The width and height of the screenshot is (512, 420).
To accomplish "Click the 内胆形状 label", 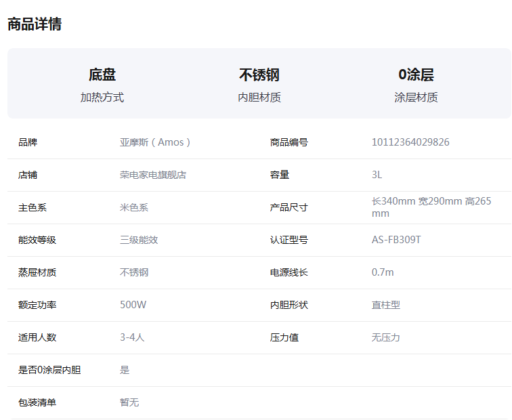I will pyautogui.click(x=289, y=305).
